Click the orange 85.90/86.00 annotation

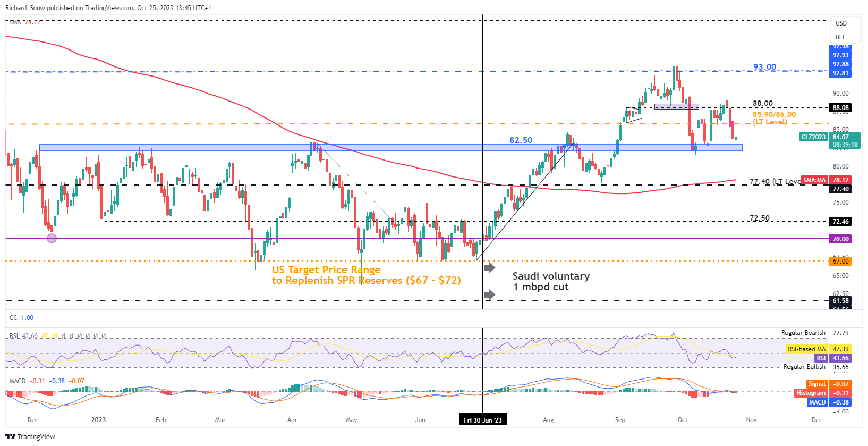click(774, 118)
